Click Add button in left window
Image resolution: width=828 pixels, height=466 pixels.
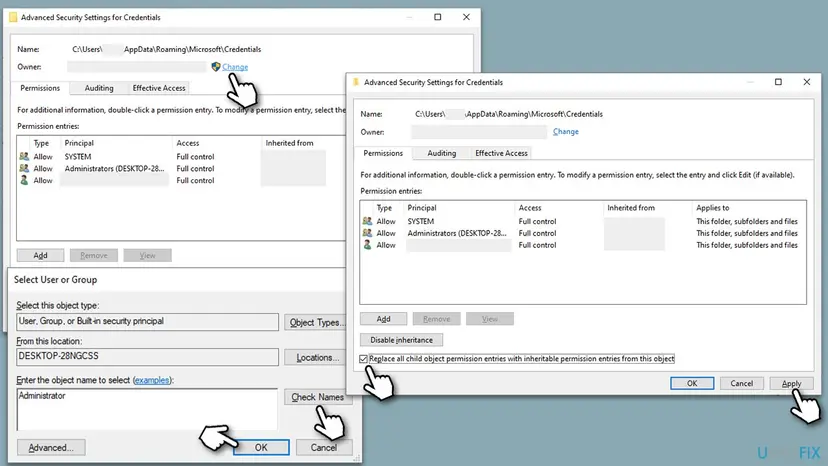click(40, 256)
